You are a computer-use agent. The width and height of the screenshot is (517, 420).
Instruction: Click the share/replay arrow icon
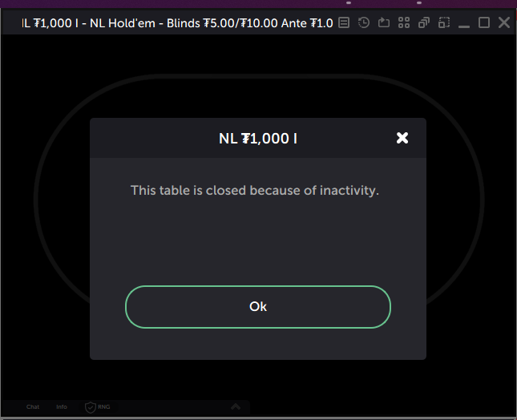(384, 23)
